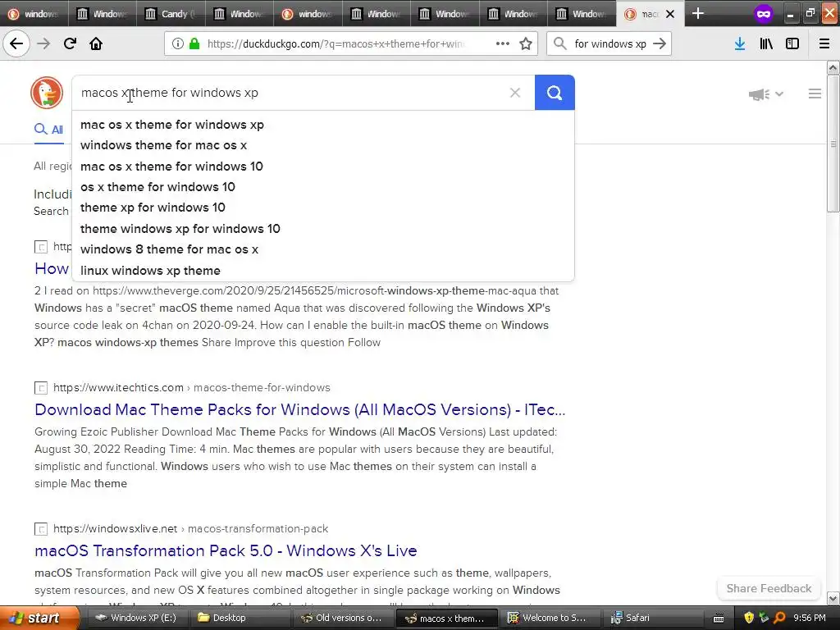Click the DuckDuckGo logo
This screenshot has height=630, width=840.
tap(47, 93)
